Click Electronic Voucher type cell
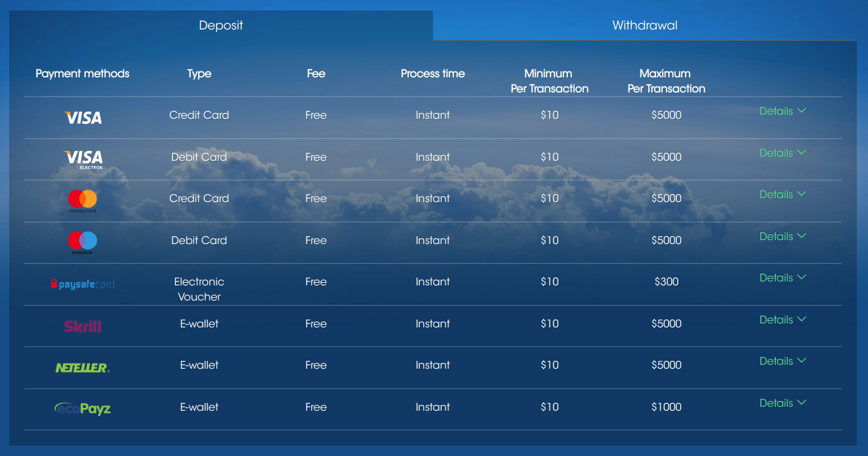The width and height of the screenshot is (868, 456). [x=199, y=289]
